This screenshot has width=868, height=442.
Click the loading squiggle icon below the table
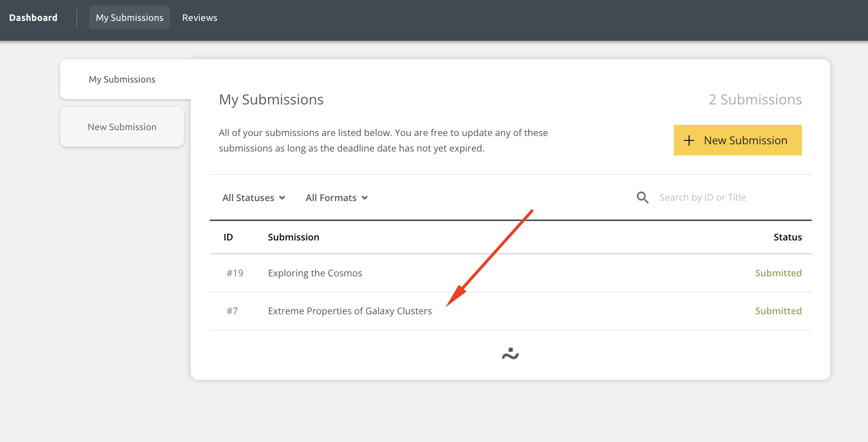tap(510, 354)
